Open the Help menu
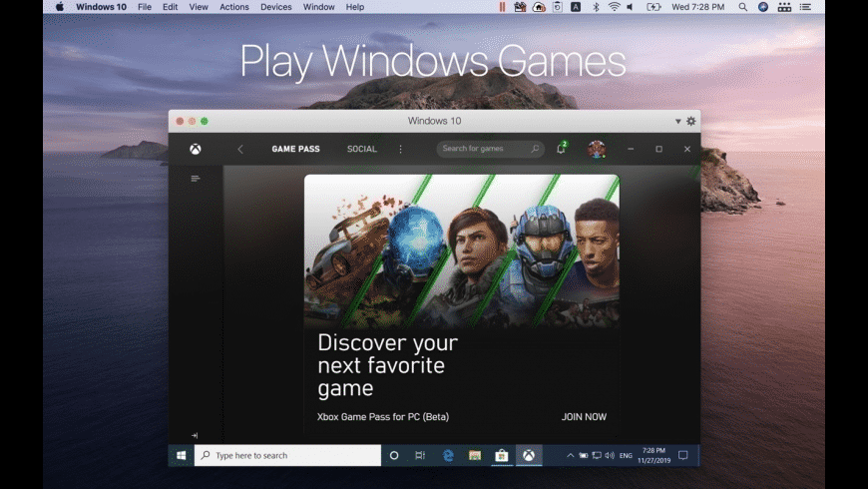Screen dimensions: 868x489 (x=355, y=7)
